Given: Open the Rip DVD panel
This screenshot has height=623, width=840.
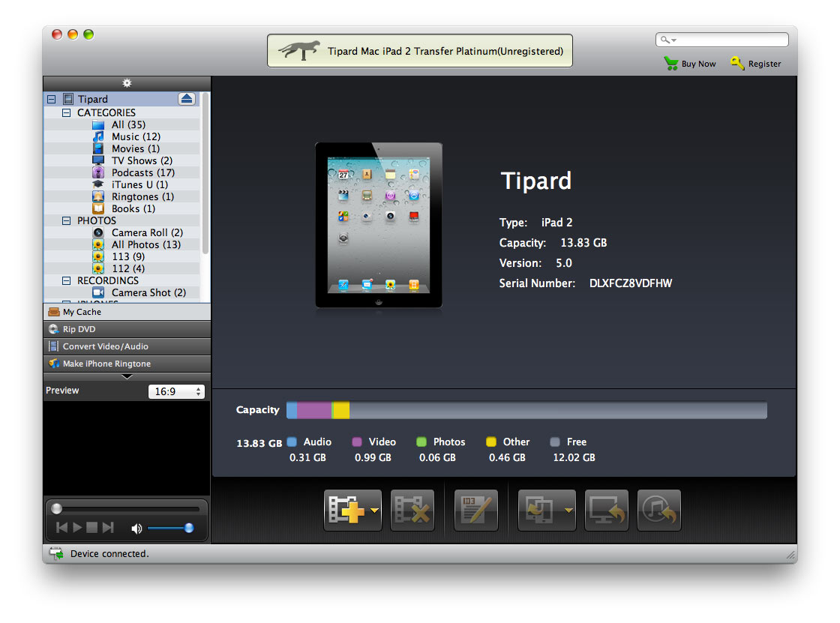Looking at the screenshot, I should (x=127, y=329).
